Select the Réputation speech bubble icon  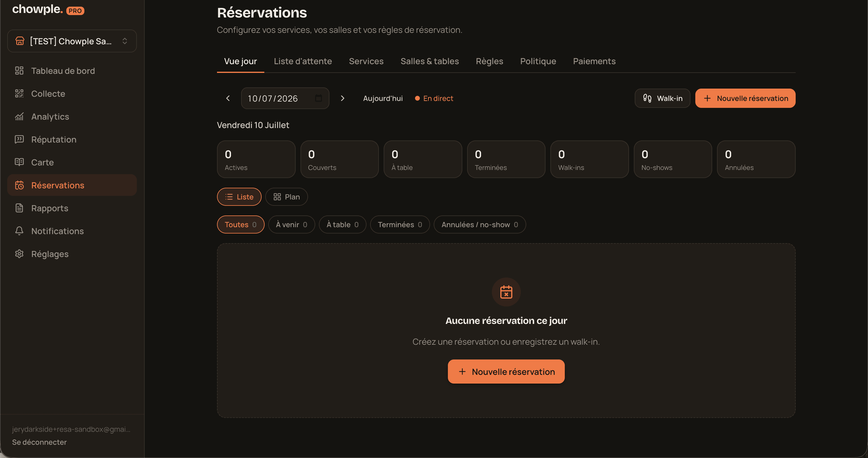point(19,140)
